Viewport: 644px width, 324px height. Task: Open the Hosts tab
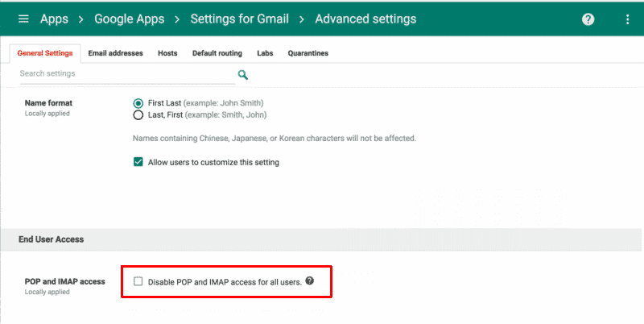point(167,53)
